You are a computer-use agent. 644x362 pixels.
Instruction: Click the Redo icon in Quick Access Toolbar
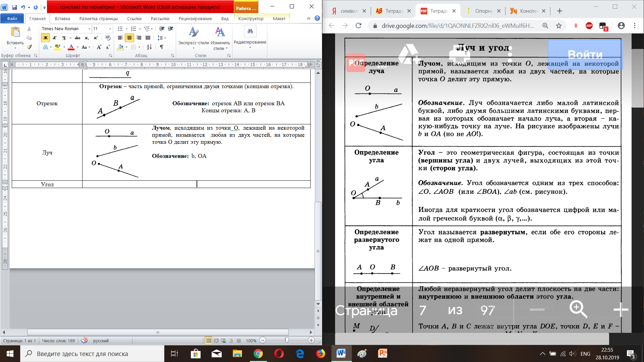36,7
